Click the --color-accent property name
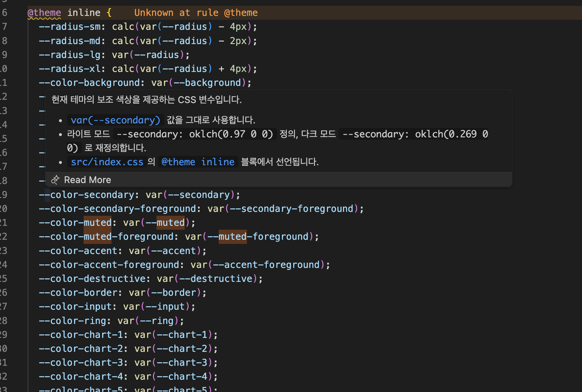 coord(78,251)
